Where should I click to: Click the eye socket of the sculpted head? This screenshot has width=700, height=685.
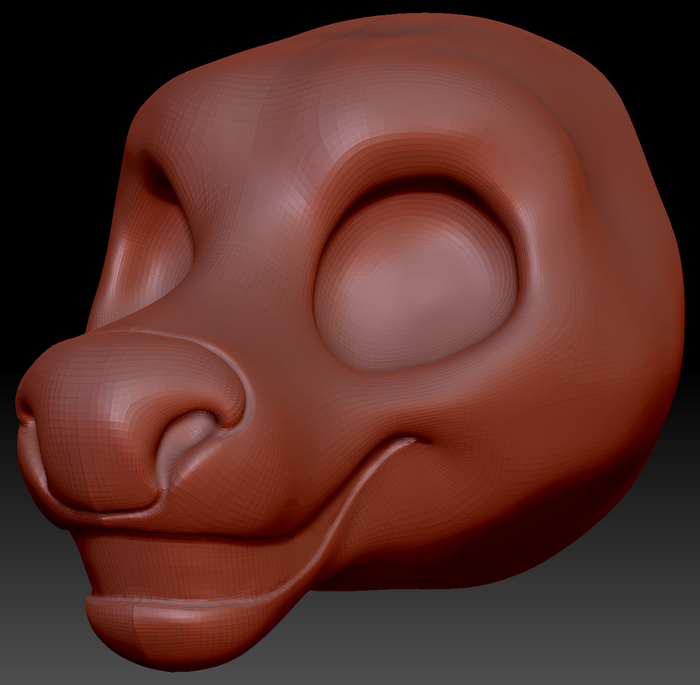(x=416, y=279)
